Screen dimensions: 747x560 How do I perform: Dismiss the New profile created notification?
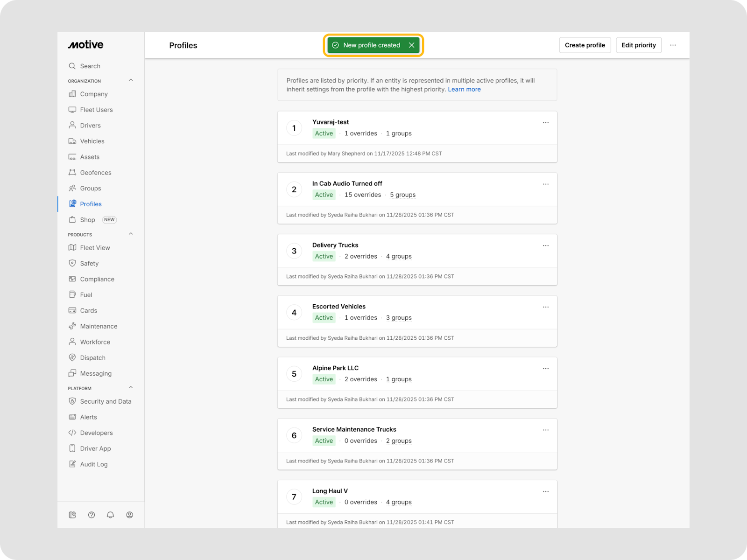pos(411,45)
